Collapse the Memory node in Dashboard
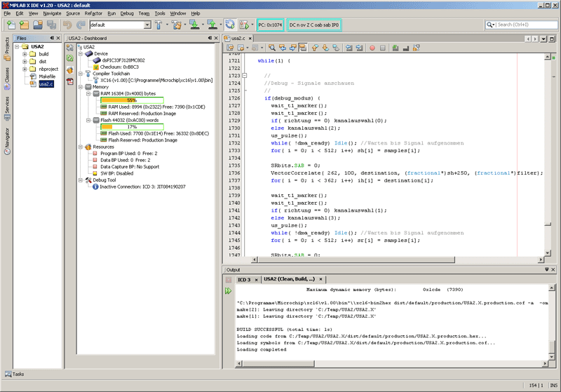Screen dimensions: 561x392 [81, 87]
